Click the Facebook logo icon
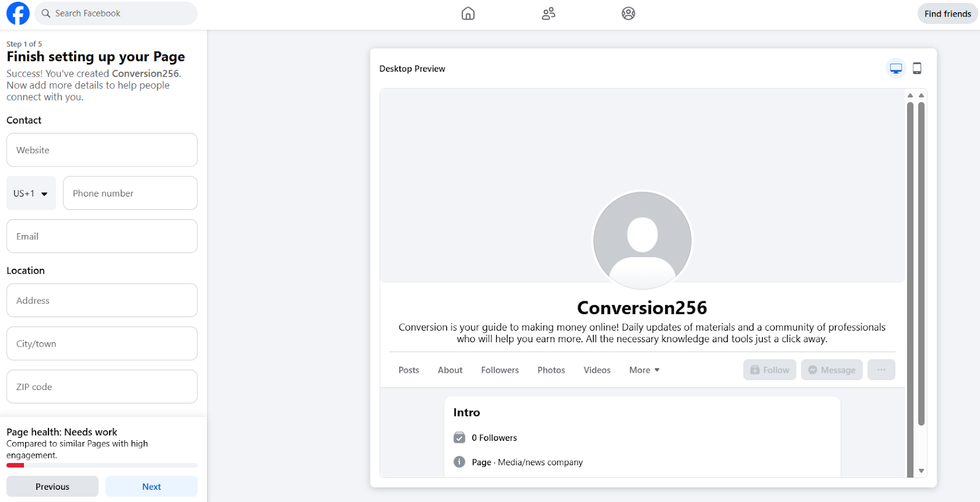 pos(18,13)
